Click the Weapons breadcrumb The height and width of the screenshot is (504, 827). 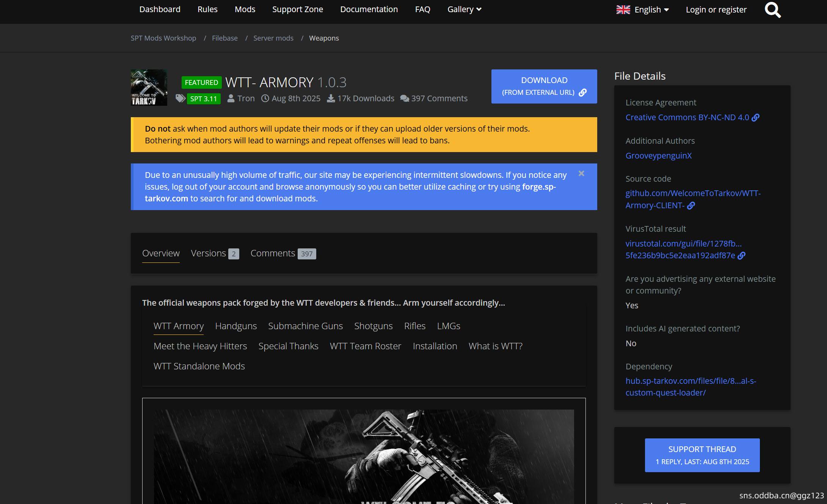[x=324, y=38]
